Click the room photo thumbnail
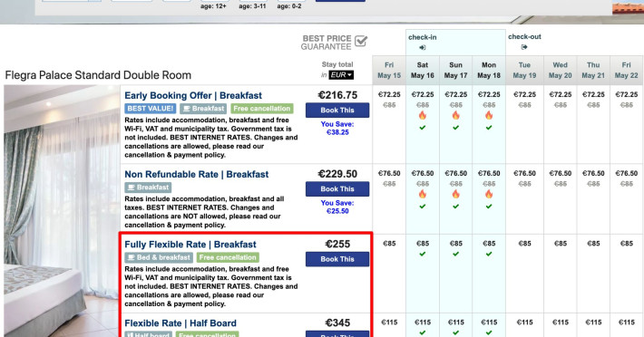644x337 pixels. point(62,211)
